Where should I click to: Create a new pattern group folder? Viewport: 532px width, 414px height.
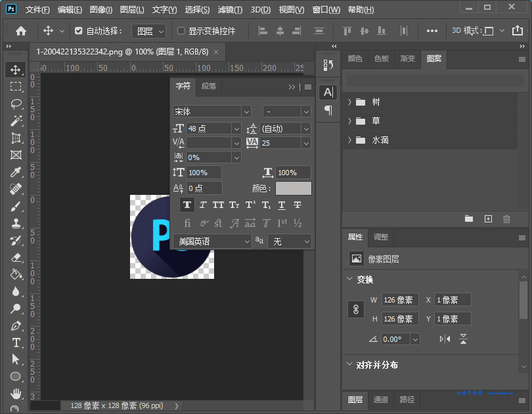pyautogui.click(x=469, y=218)
